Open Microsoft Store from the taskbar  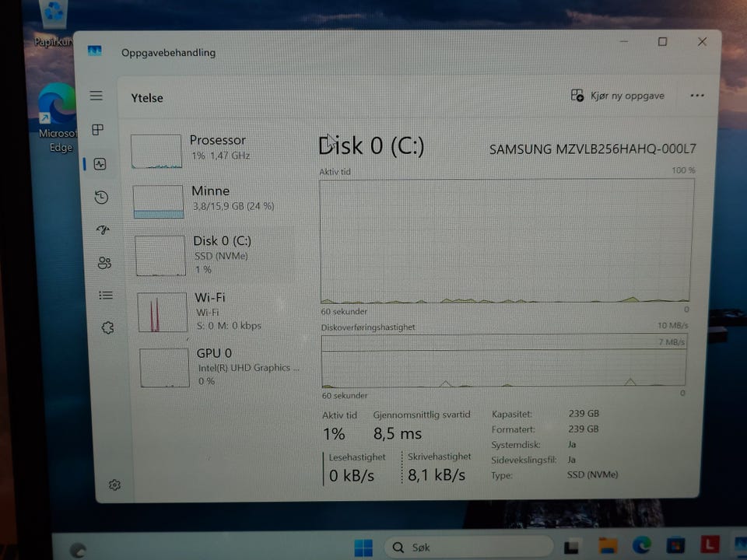coord(675,545)
